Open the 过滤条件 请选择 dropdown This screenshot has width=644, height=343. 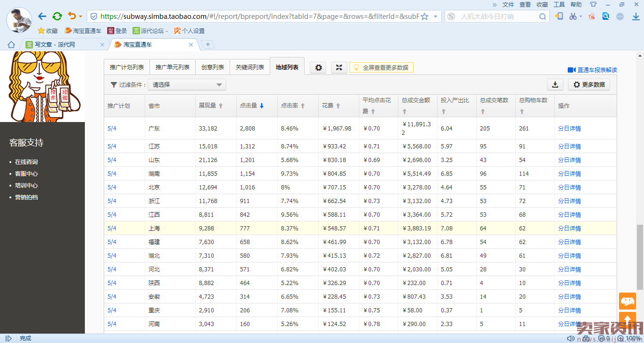click(x=187, y=85)
